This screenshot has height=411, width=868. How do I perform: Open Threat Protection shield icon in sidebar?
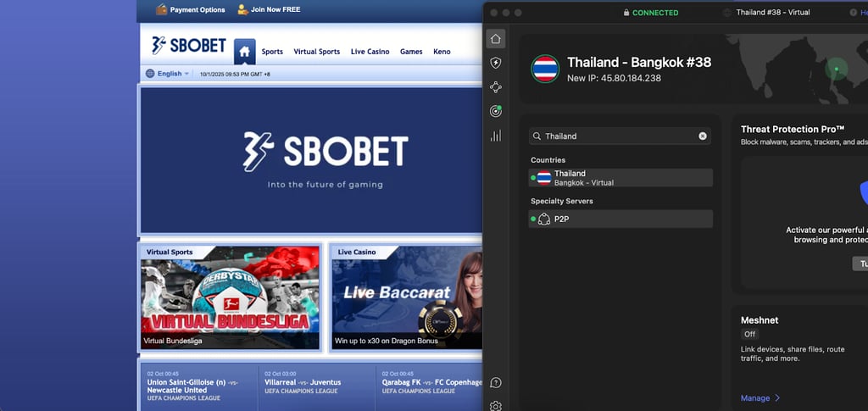[495, 63]
